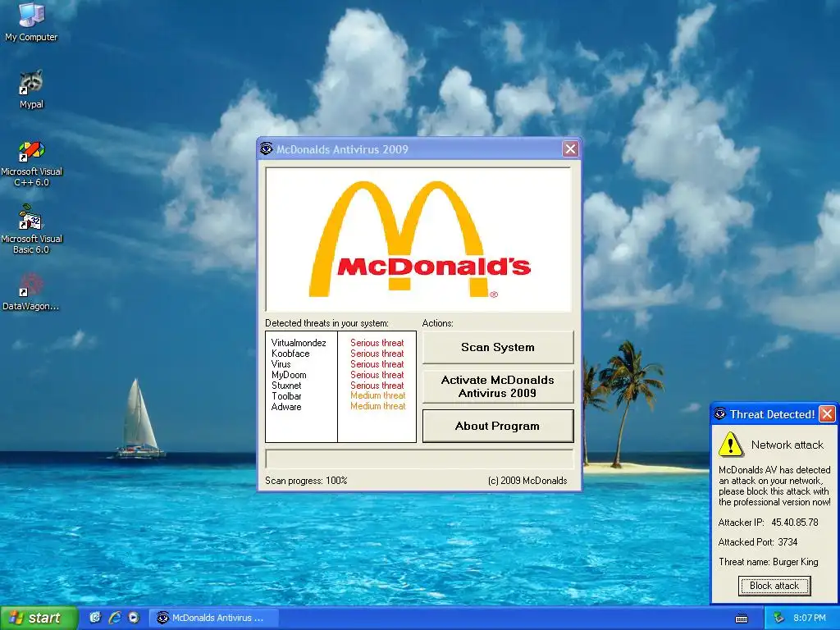
Task: Select the Mypal raccoon desktop icon
Action: 31,89
